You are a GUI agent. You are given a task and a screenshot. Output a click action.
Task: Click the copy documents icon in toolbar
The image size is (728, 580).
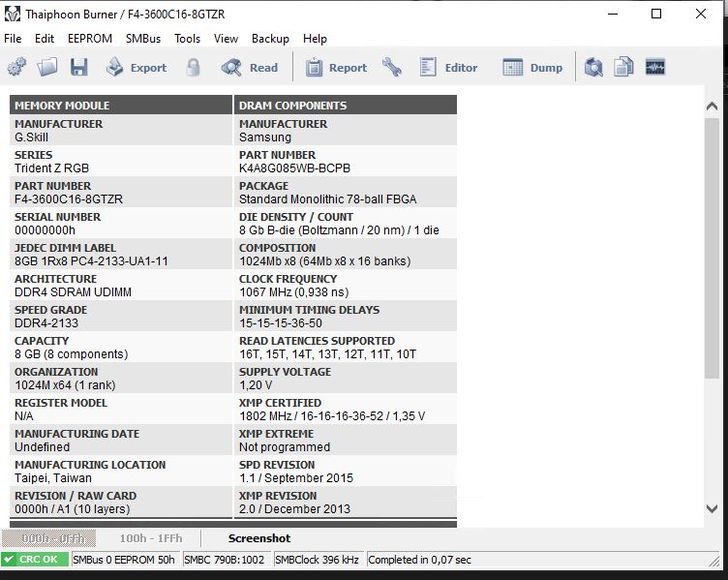(x=623, y=68)
